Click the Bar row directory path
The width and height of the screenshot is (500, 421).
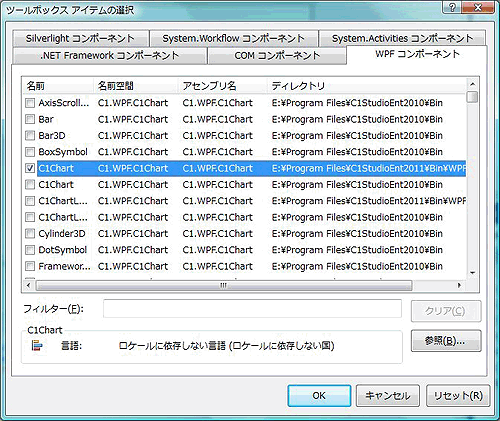coord(357,119)
